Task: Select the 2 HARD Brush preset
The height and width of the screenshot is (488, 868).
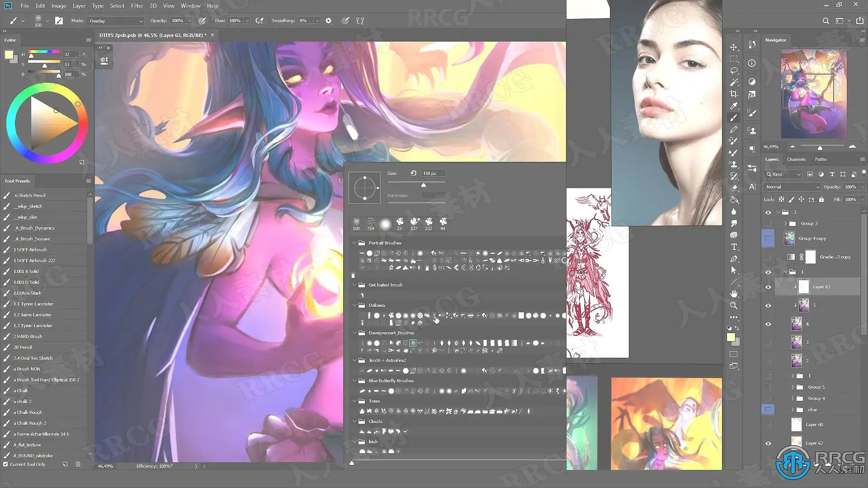Action: click(x=28, y=337)
